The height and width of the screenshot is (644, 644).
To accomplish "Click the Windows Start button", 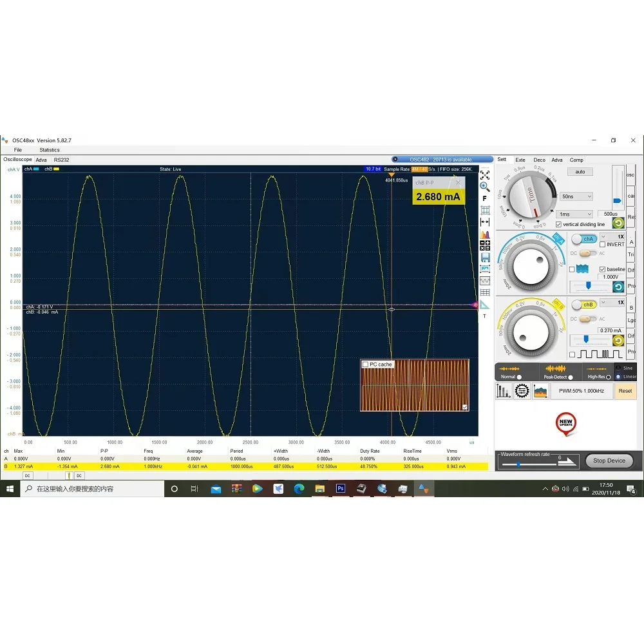I will 10,489.
